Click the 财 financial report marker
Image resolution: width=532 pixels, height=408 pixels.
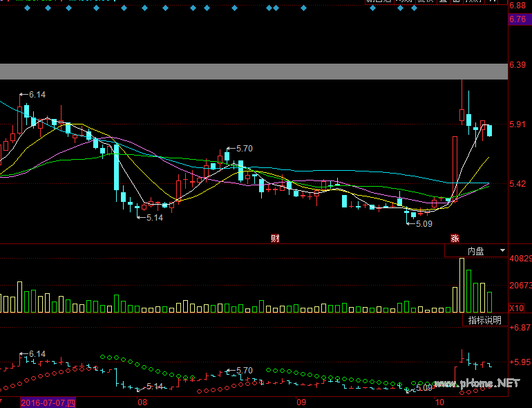(275, 238)
